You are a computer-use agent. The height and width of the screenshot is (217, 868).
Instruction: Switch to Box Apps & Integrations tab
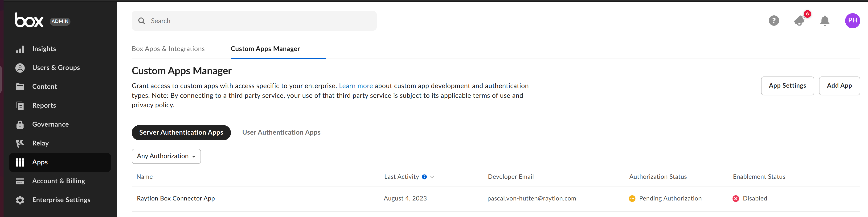[x=168, y=49]
